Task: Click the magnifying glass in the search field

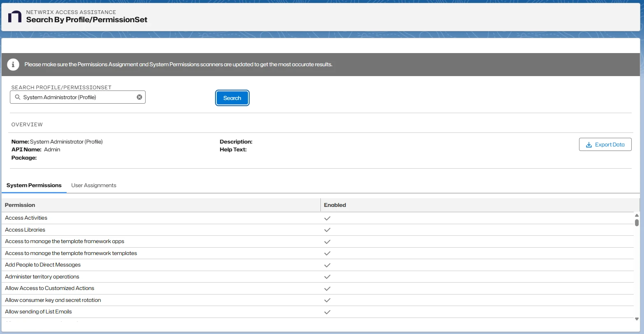Action: (x=17, y=97)
